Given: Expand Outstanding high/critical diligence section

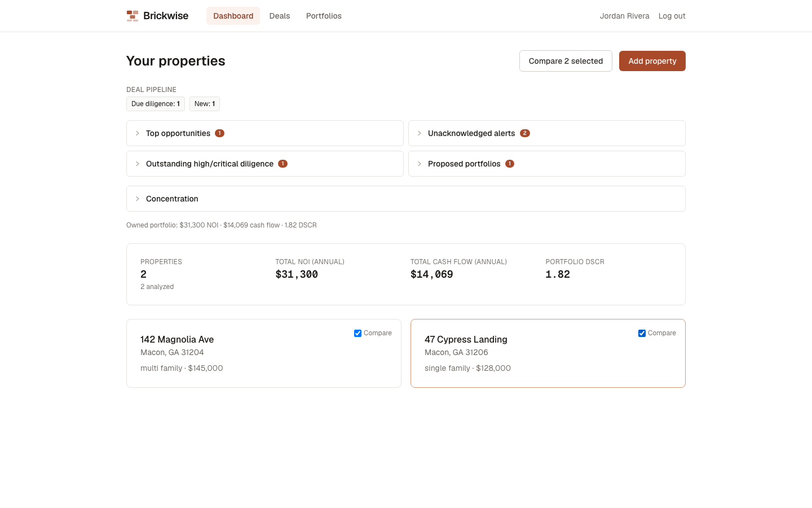Looking at the screenshot, I should point(265,164).
